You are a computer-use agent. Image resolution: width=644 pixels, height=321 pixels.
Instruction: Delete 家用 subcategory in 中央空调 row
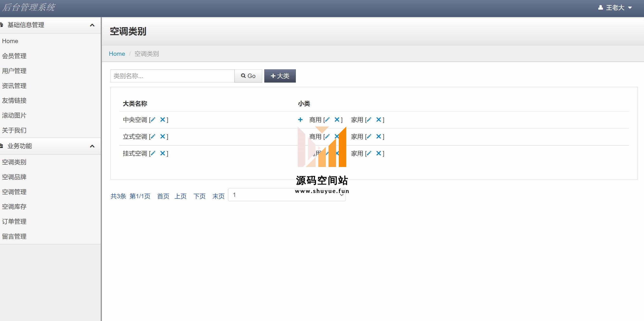point(378,120)
